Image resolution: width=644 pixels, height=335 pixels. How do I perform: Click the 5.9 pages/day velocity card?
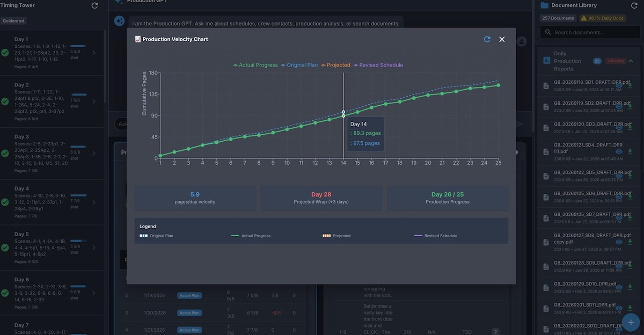click(x=195, y=198)
